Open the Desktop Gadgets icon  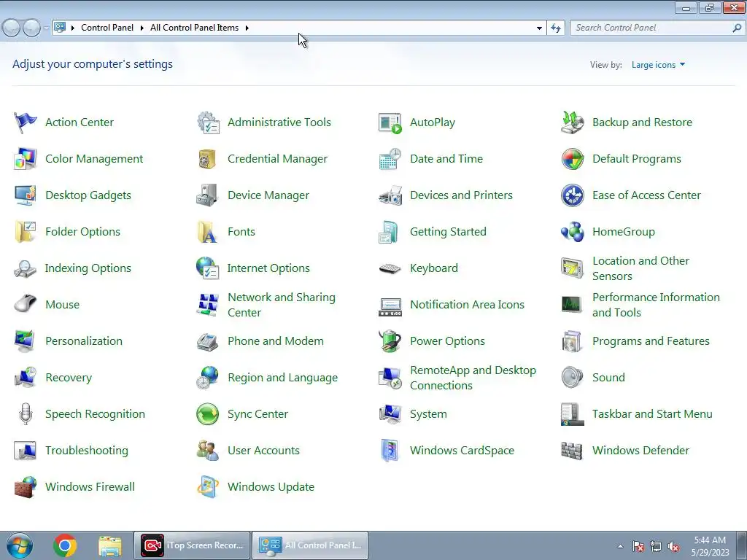click(x=26, y=195)
